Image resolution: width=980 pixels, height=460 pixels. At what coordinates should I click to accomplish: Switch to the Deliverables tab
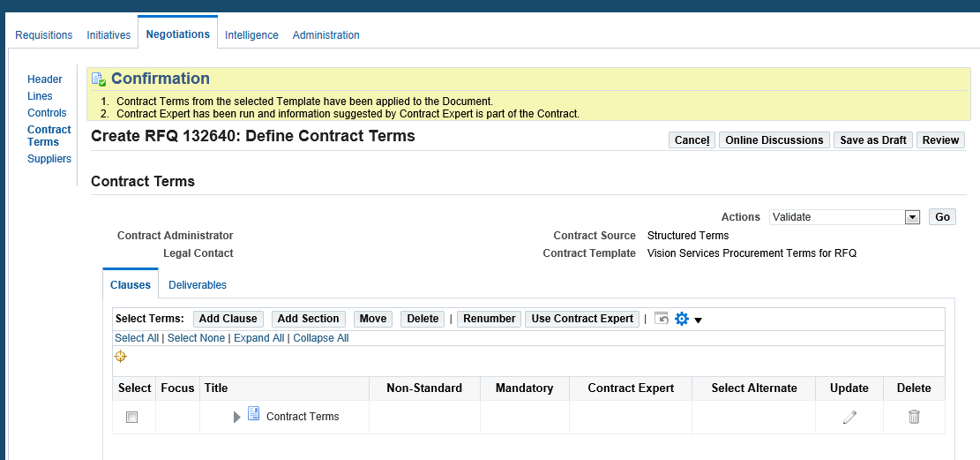coord(198,285)
